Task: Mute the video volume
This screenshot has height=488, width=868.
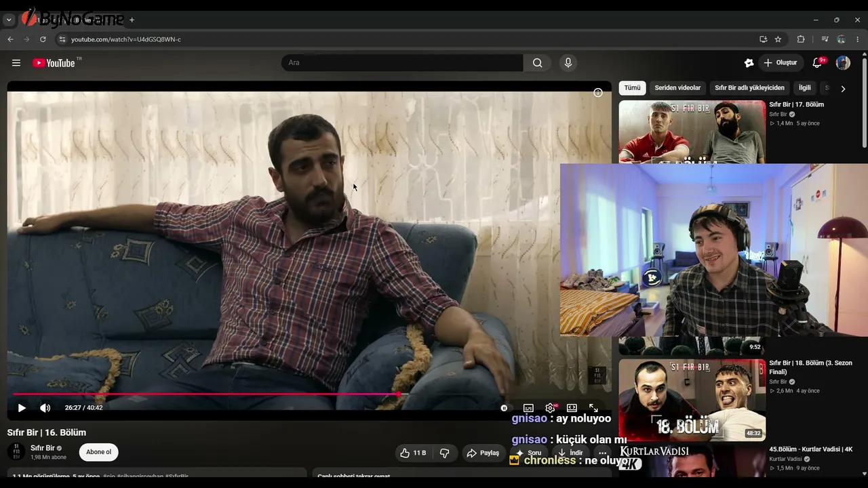Action: point(45,408)
